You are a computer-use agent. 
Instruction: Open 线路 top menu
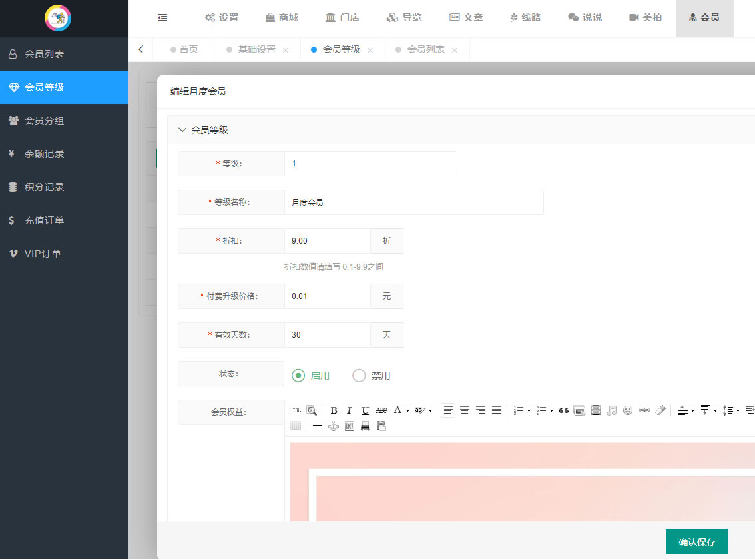click(525, 18)
